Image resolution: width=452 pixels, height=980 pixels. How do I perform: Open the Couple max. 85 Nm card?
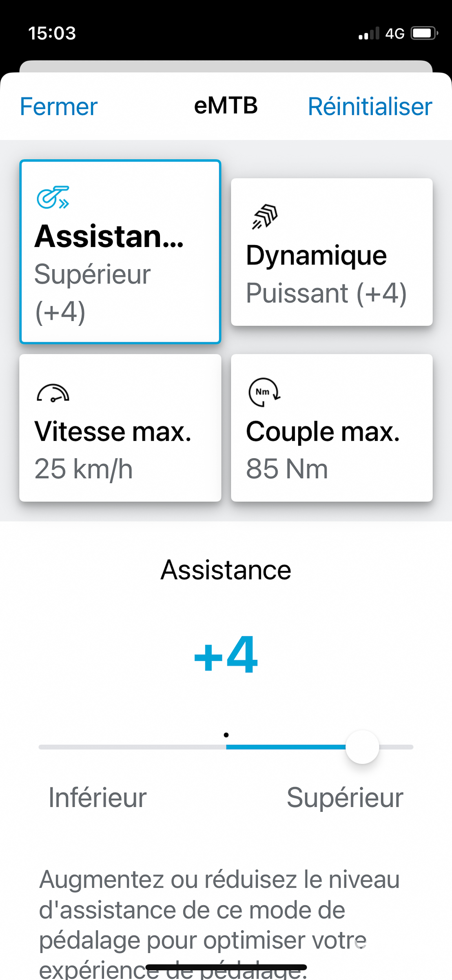[332, 428]
